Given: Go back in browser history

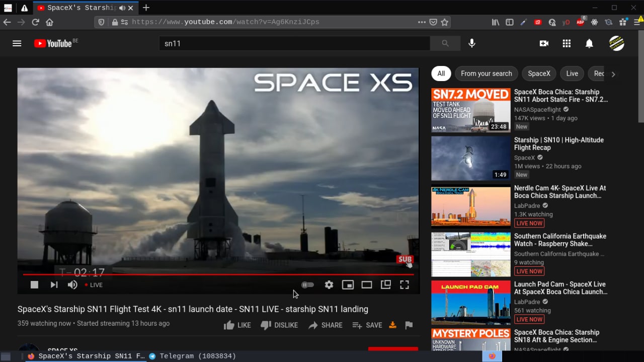Looking at the screenshot, I should point(7,22).
